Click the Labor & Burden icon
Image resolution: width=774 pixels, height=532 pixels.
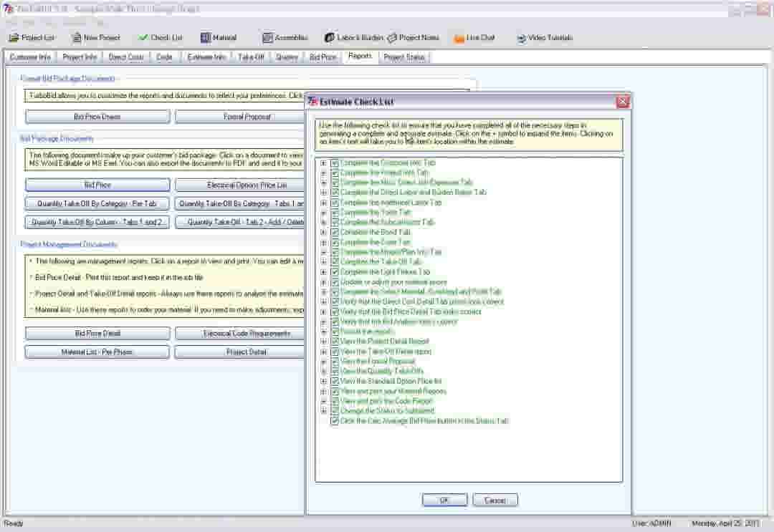tap(329, 37)
